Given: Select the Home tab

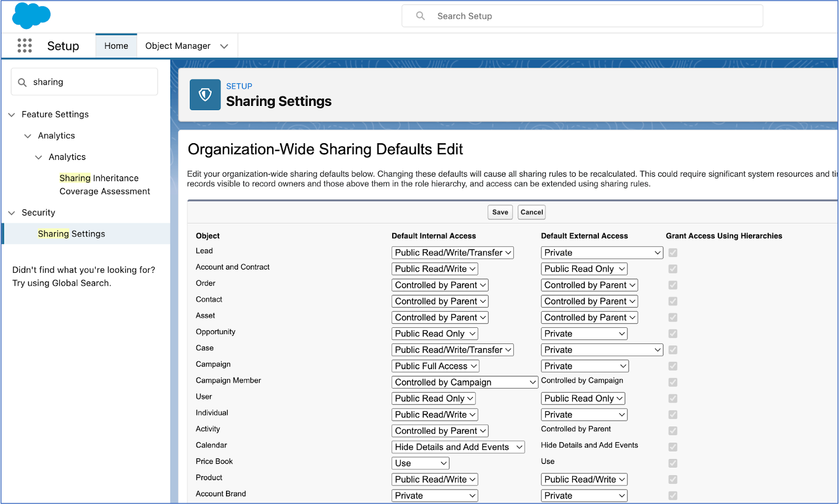Looking at the screenshot, I should click(x=116, y=46).
